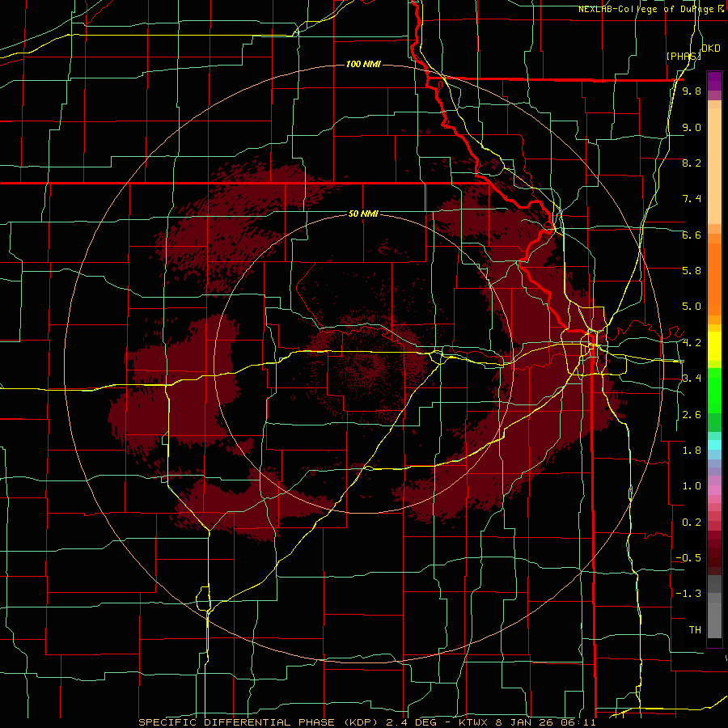
Task: Click the 1.8 value on the legend
Action: [x=692, y=451]
